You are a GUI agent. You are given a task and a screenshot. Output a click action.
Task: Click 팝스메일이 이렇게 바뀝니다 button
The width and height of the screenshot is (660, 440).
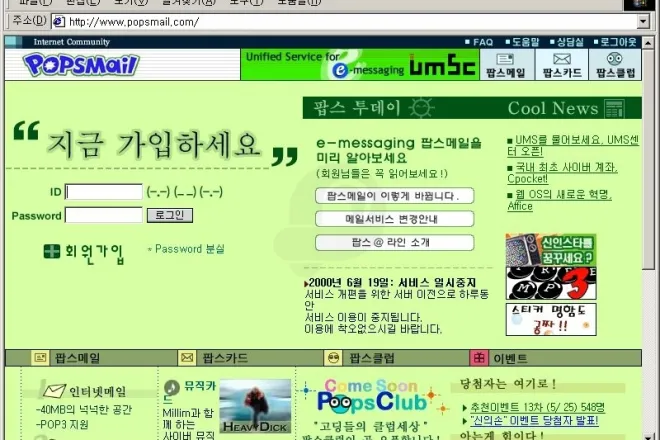[394, 196]
